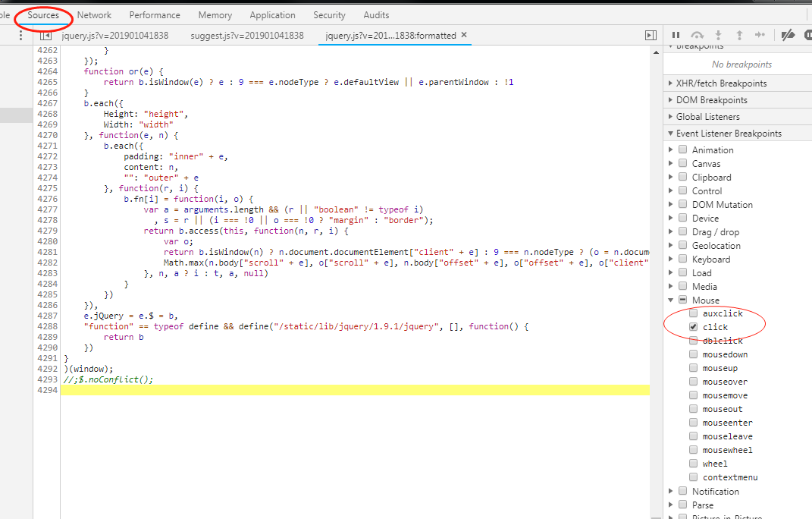The height and width of the screenshot is (519, 812).
Task: Check the mousedown event breakpoint
Action: [x=694, y=354]
